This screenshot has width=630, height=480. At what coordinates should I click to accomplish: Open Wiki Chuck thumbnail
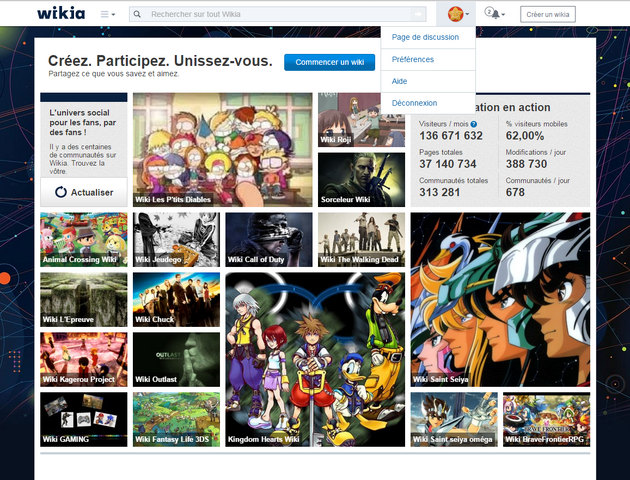[176, 300]
